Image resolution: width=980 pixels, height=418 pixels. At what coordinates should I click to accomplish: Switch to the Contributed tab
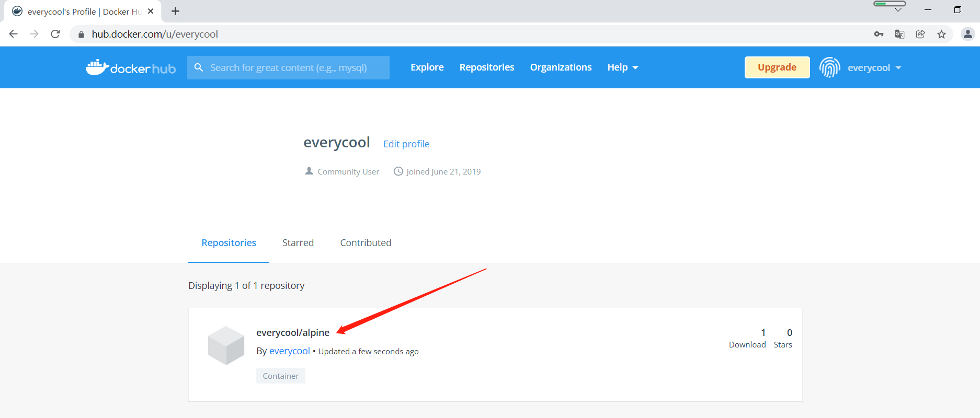366,243
